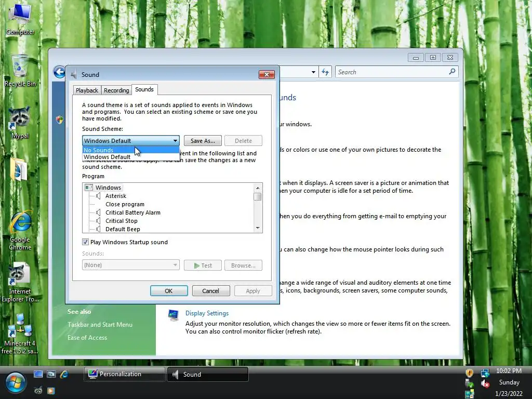Launch Mypal raccoon from quick launch
532x399 pixels.
[x=38, y=391]
